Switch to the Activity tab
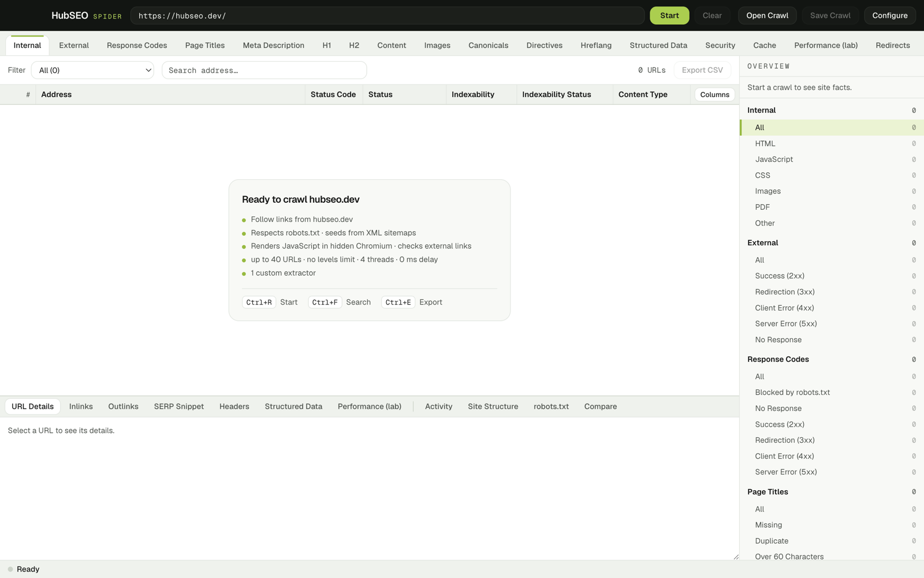The image size is (924, 578). coord(438,406)
